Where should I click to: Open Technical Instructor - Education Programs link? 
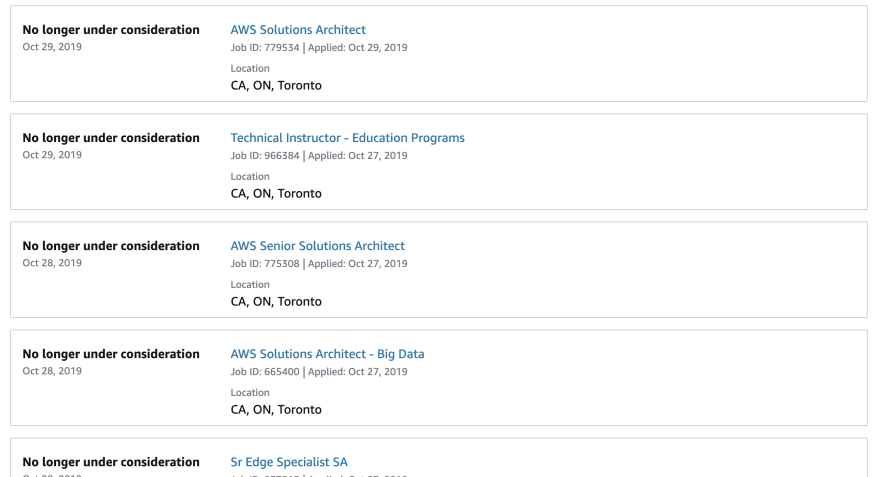(347, 138)
